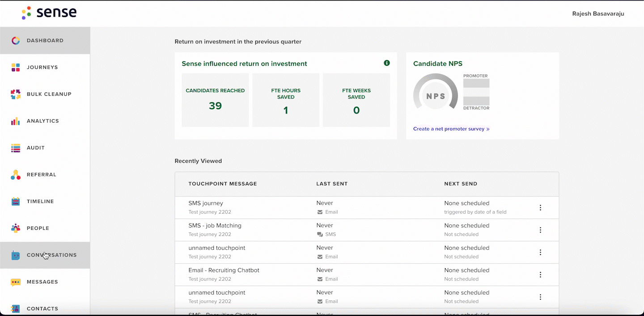Click 'triggered by date of a field' text

tap(475, 212)
